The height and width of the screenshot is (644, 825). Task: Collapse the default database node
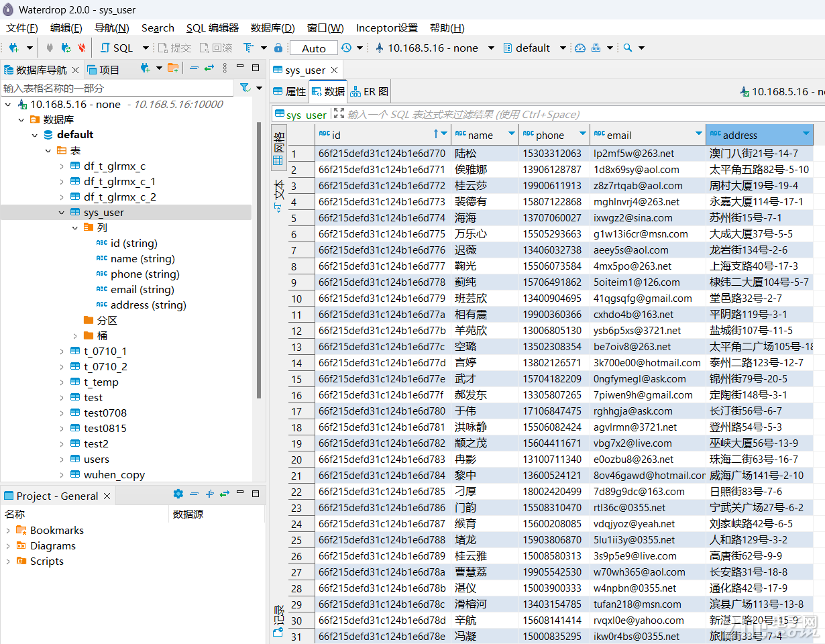(35, 135)
